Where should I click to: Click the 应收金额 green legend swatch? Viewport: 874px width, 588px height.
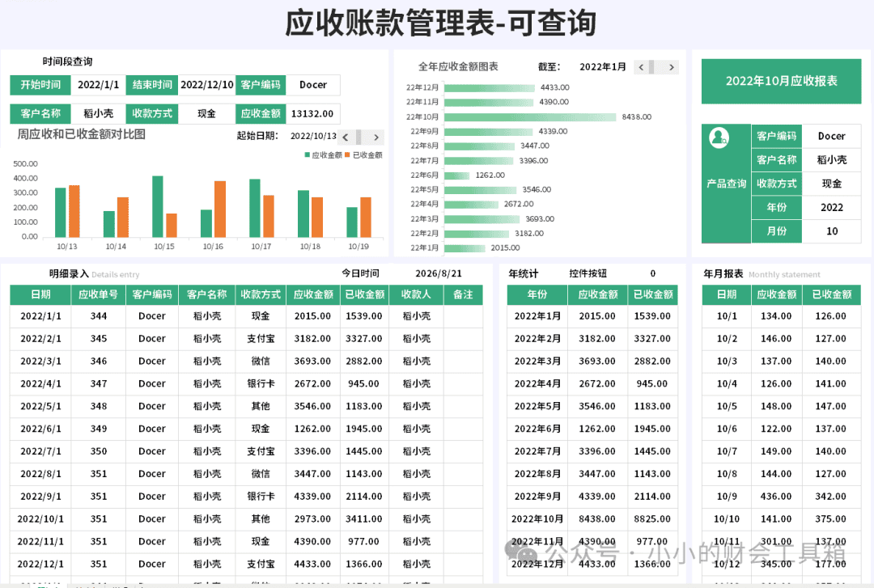tap(308, 155)
